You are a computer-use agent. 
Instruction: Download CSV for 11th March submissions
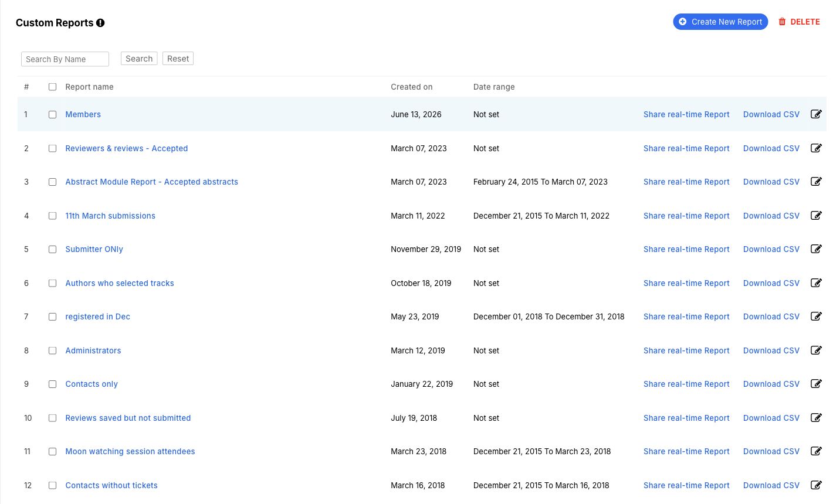(x=771, y=216)
